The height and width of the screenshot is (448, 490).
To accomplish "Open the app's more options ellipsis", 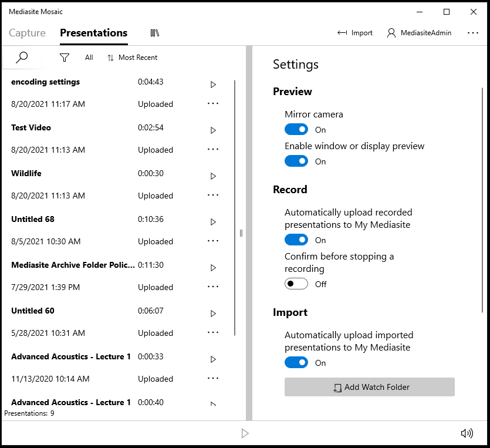I will pyautogui.click(x=473, y=33).
